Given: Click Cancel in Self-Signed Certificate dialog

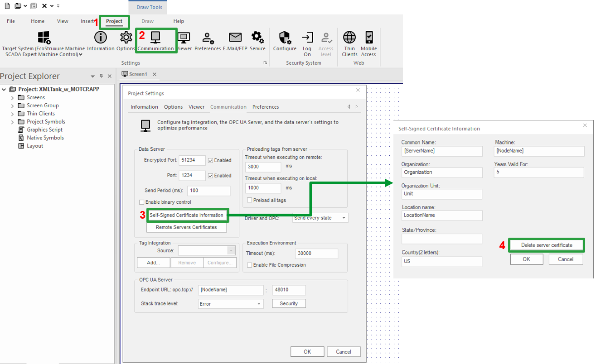Looking at the screenshot, I should (x=566, y=259).
